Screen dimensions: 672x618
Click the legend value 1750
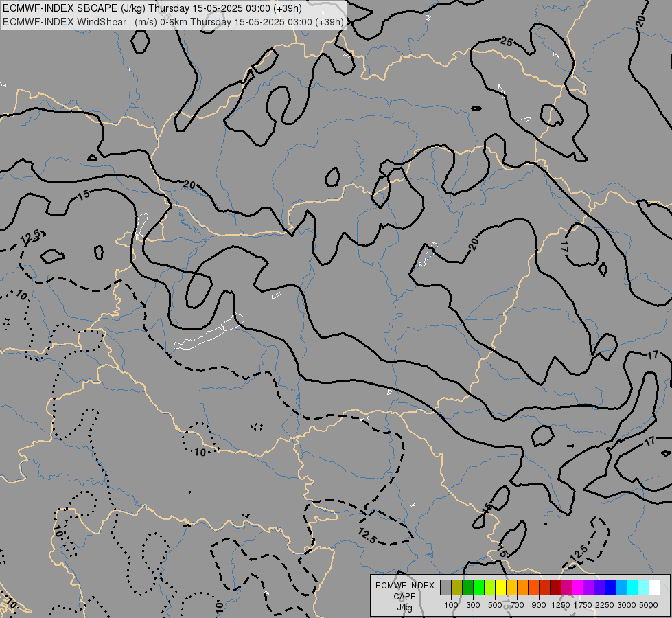pos(583,605)
